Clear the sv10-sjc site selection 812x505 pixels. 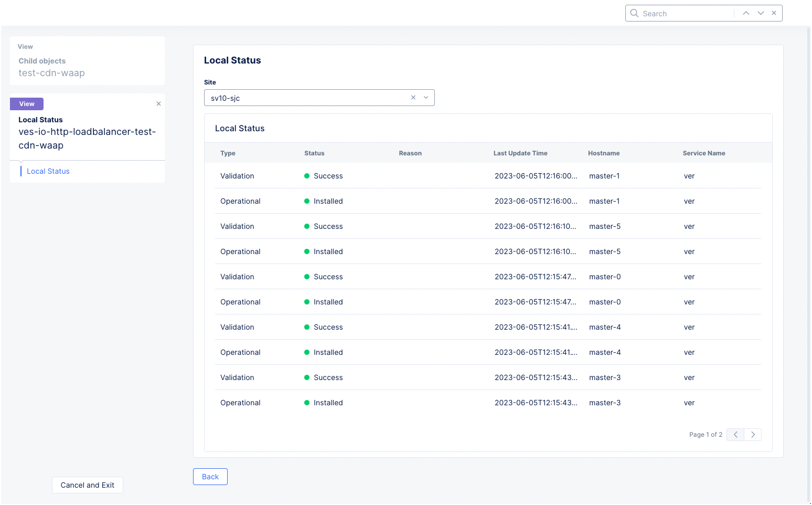[x=413, y=98]
